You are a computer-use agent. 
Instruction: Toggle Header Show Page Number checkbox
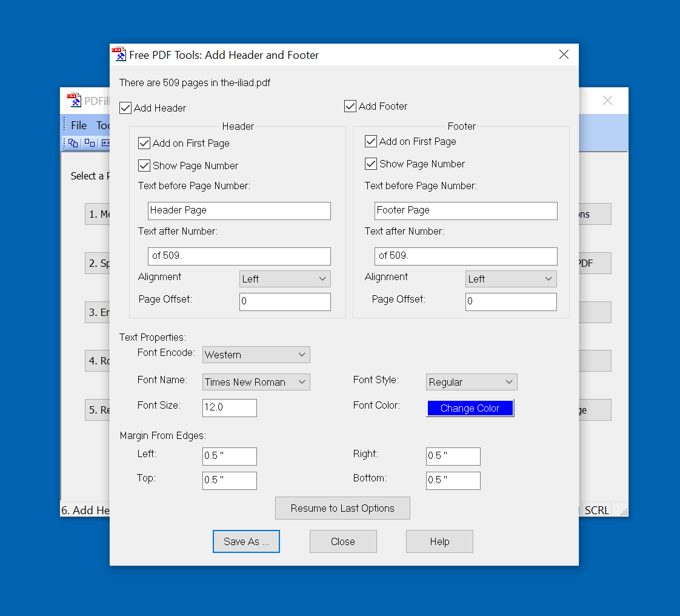[x=144, y=166]
